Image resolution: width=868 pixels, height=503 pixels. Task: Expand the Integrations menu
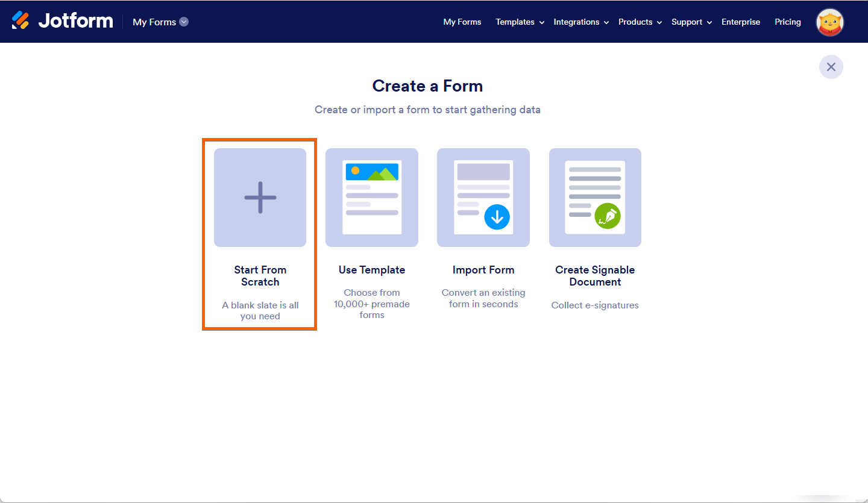tap(576, 22)
